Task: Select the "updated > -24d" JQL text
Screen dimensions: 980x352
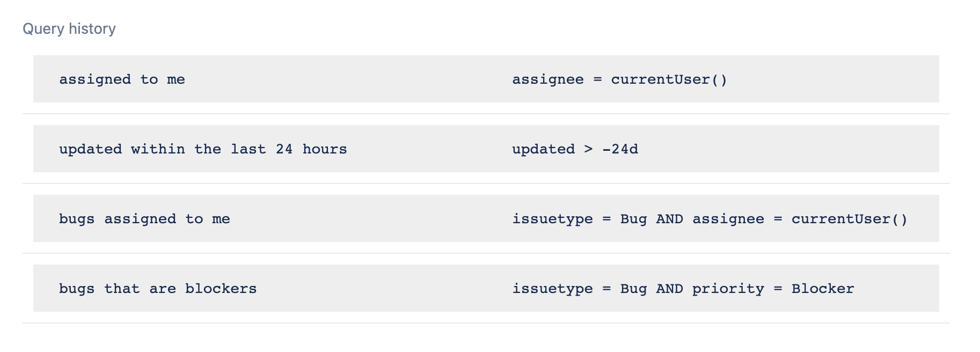Action: point(575,149)
